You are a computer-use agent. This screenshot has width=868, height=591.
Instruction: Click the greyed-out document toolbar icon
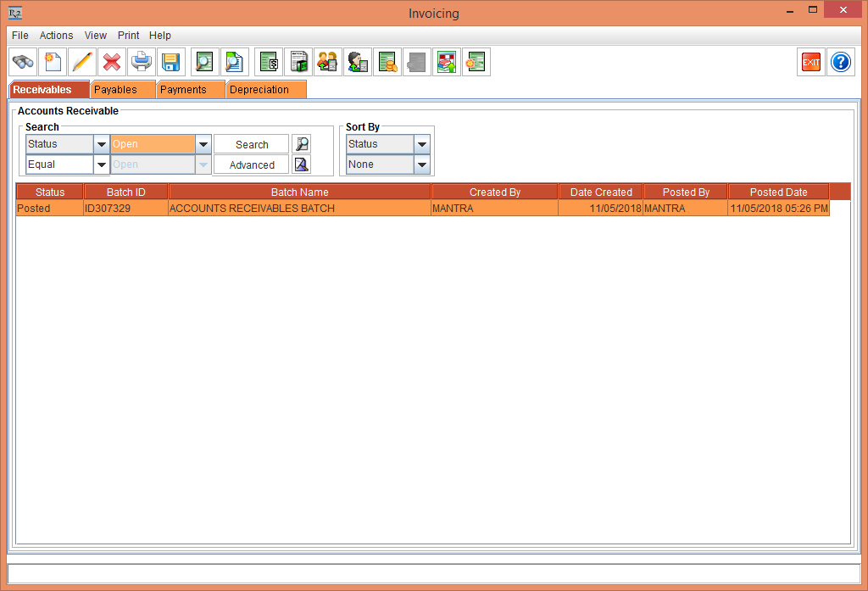pos(417,62)
